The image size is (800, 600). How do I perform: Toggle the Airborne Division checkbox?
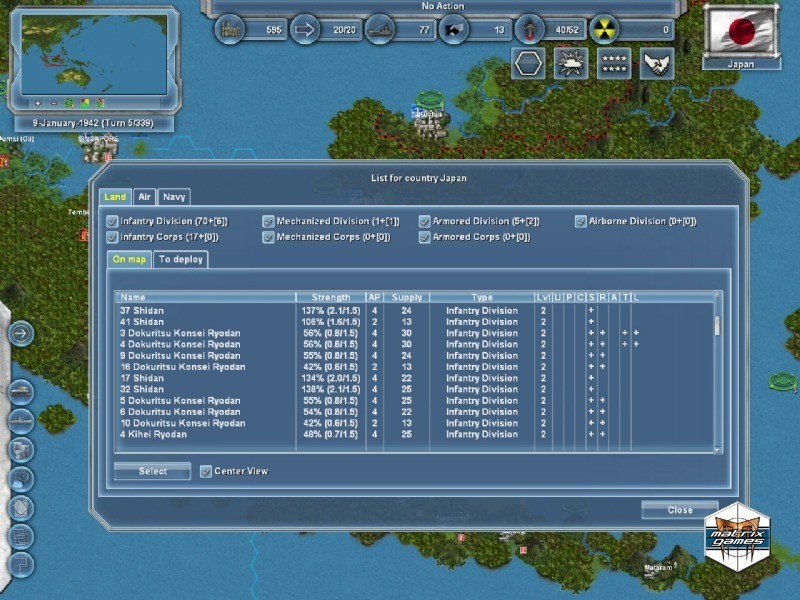[x=581, y=221]
